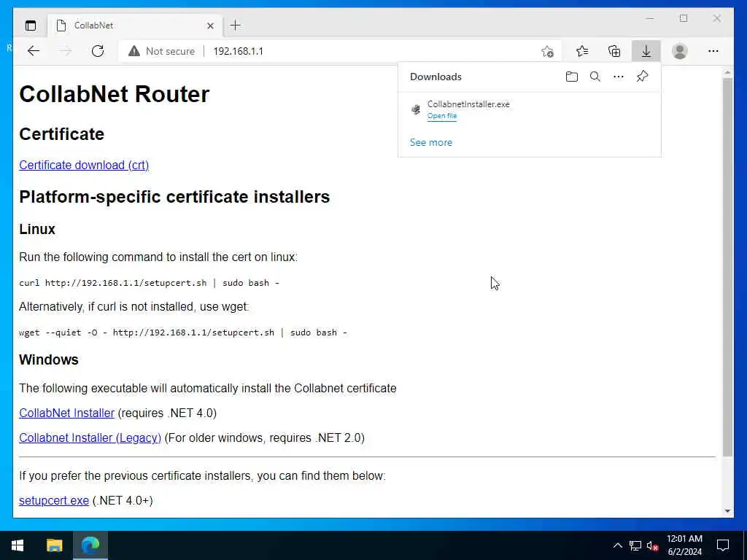Click the page vertical scrollbar thumb

(727, 267)
